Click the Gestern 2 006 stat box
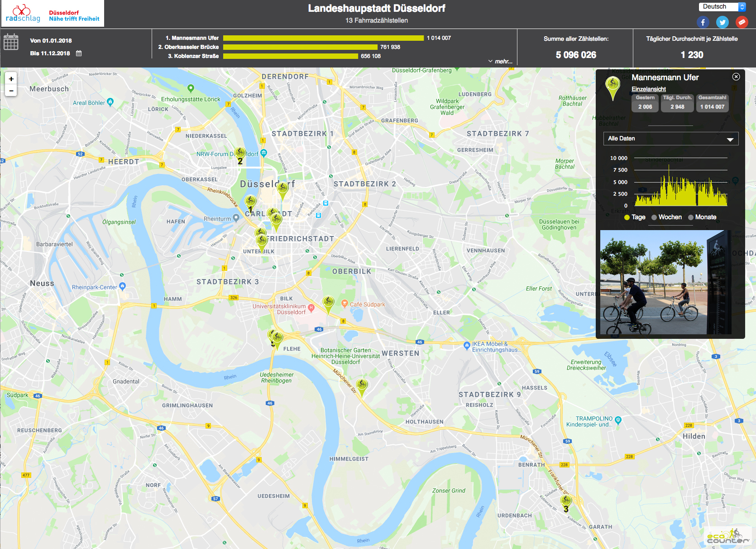Viewport: 756px width, 549px height. [x=645, y=103]
